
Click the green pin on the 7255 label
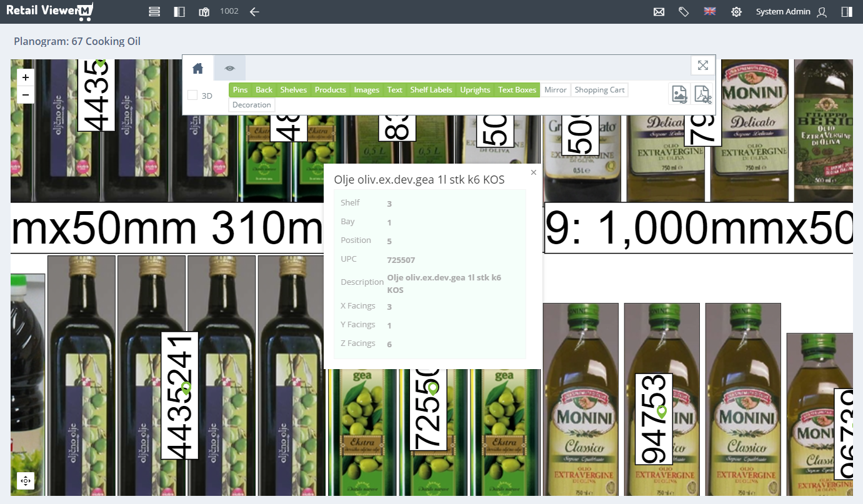[433, 388]
